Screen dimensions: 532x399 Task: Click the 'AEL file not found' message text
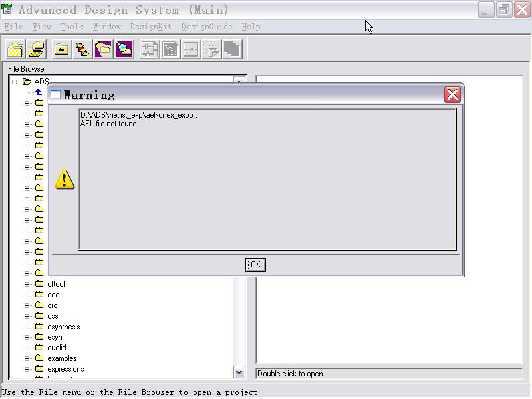click(108, 124)
